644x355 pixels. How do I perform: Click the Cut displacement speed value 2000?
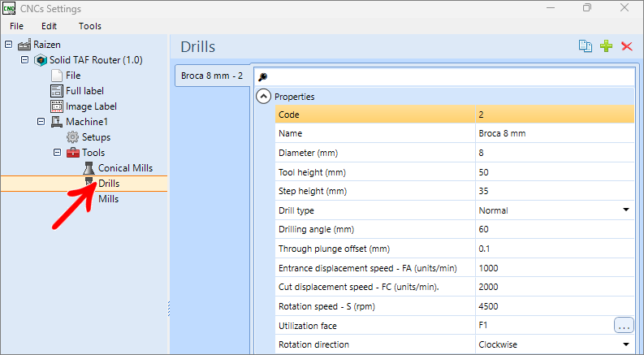[x=555, y=287]
